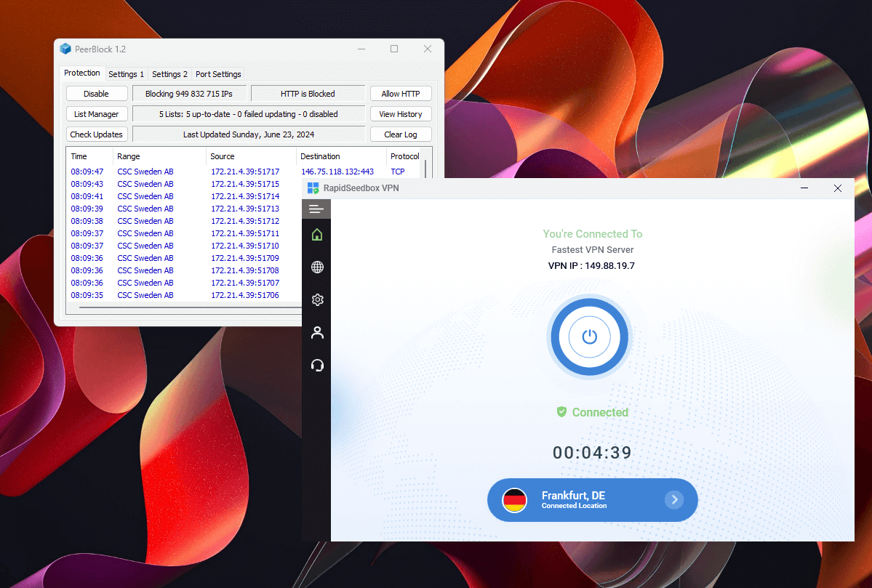Open the Port Settings tab

coord(218,74)
